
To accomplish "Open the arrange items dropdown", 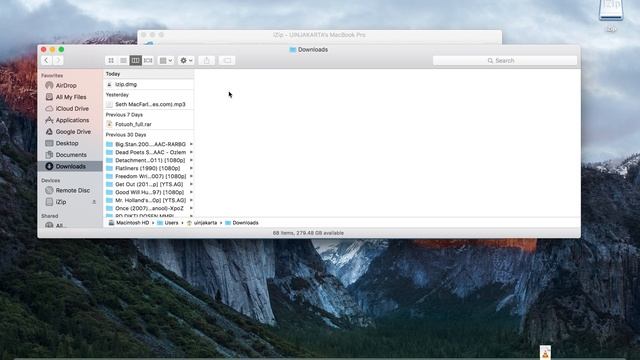I will [x=166, y=60].
